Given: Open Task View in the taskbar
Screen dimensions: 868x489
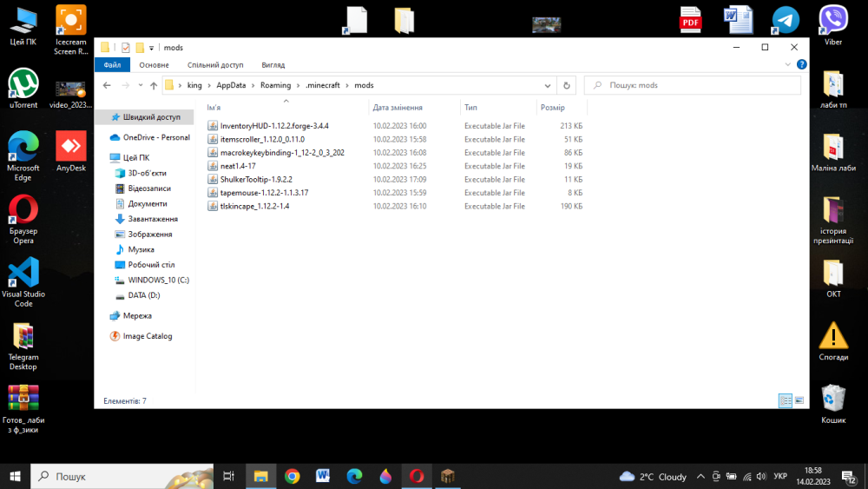Looking at the screenshot, I should (228, 476).
